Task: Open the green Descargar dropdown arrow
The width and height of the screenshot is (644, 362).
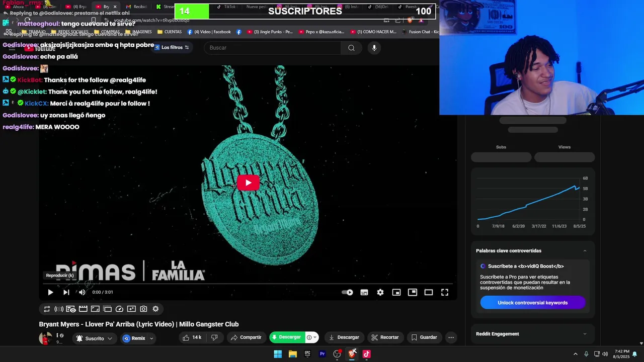Action: pos(315,337)
